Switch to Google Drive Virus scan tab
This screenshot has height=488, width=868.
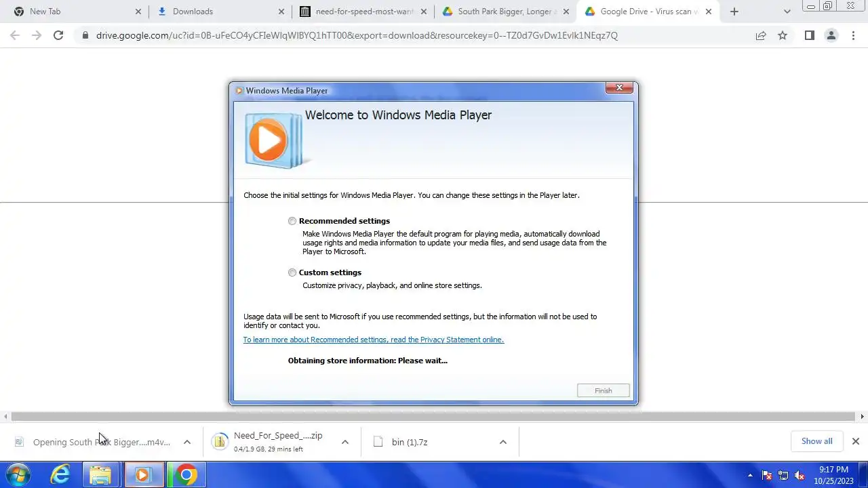click(648, 12)
